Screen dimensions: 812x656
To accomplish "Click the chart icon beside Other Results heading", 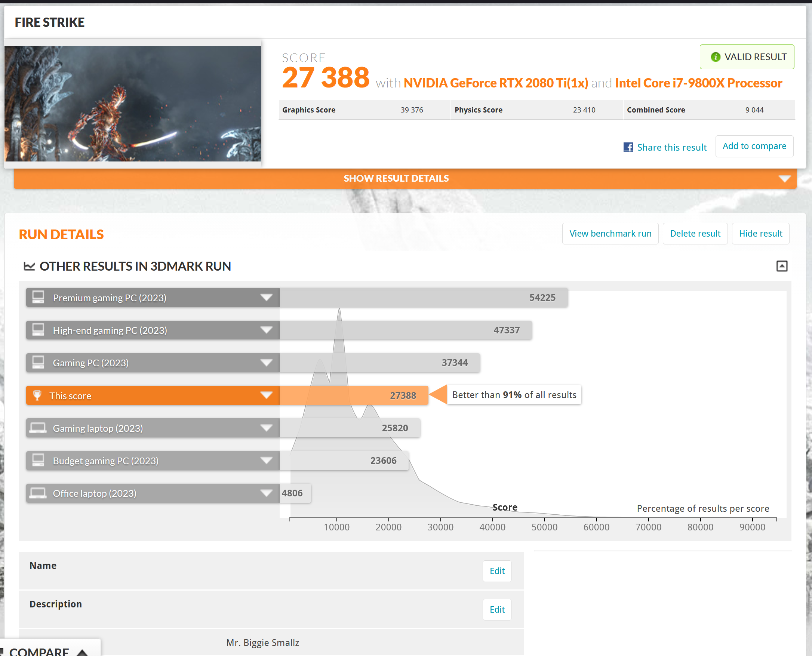I will (29, 267).
